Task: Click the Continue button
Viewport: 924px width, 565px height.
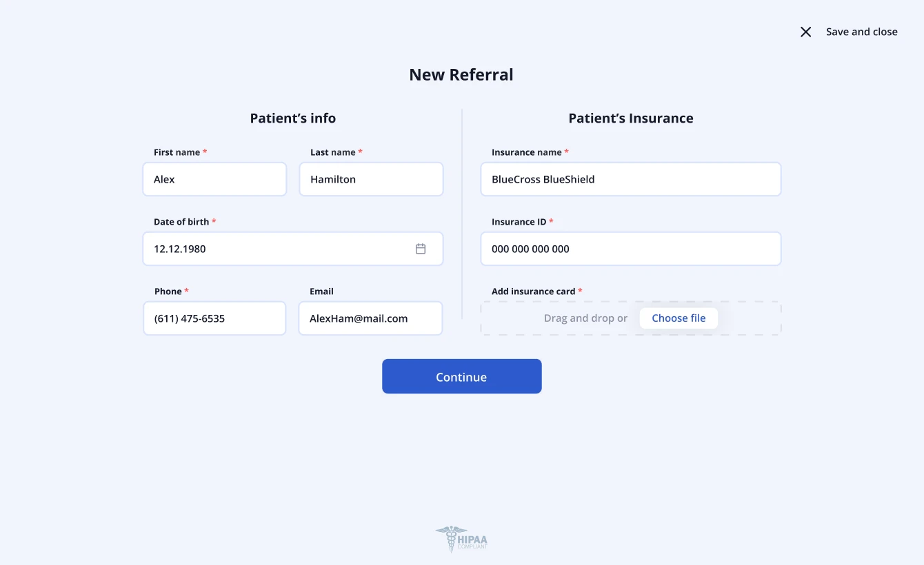Action: (x=461, y=376)
